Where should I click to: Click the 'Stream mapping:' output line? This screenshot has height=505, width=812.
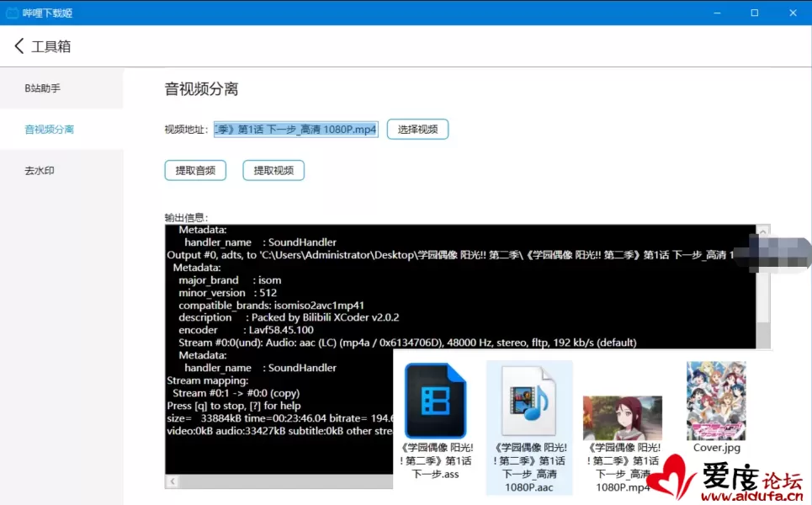coord(208,380)
